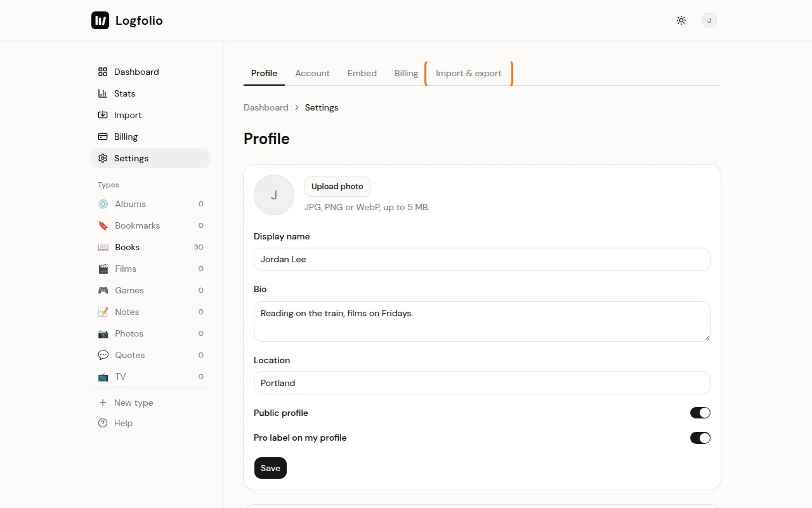Image resolution: width=812 pixels, height=508 pixels.
Task: Disable Pro label on my profile switch
Action: point(700,438)
